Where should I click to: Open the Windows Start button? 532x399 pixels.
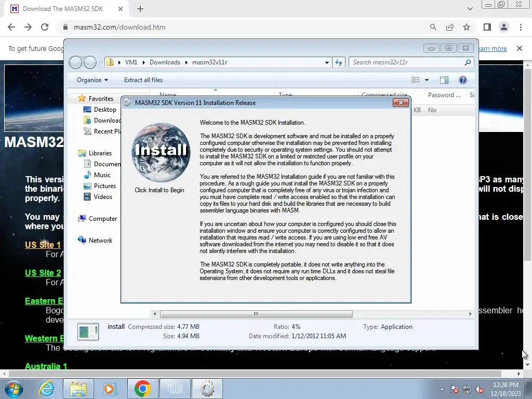13,389
